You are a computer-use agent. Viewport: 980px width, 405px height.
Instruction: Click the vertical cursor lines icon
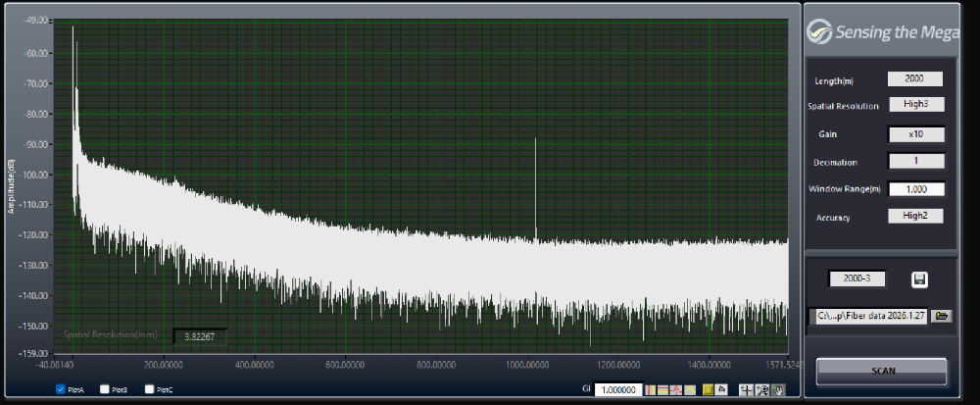(x=651, y=389)
